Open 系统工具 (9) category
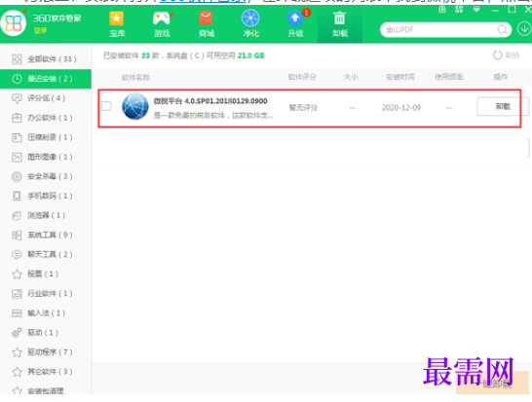The width and height of the screenshot is (532, 402). 46,236
